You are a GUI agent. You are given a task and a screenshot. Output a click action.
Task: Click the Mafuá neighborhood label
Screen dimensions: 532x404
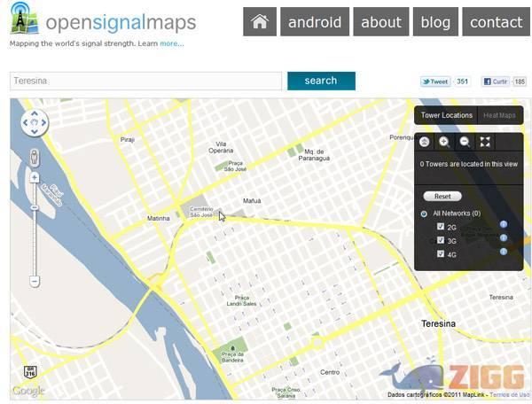pos(252,201)
